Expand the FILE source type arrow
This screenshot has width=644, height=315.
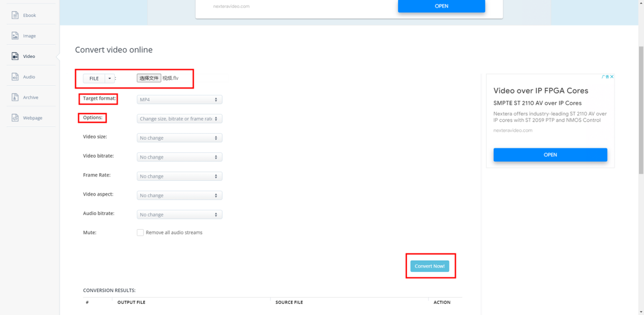click(x=109, y=78)
